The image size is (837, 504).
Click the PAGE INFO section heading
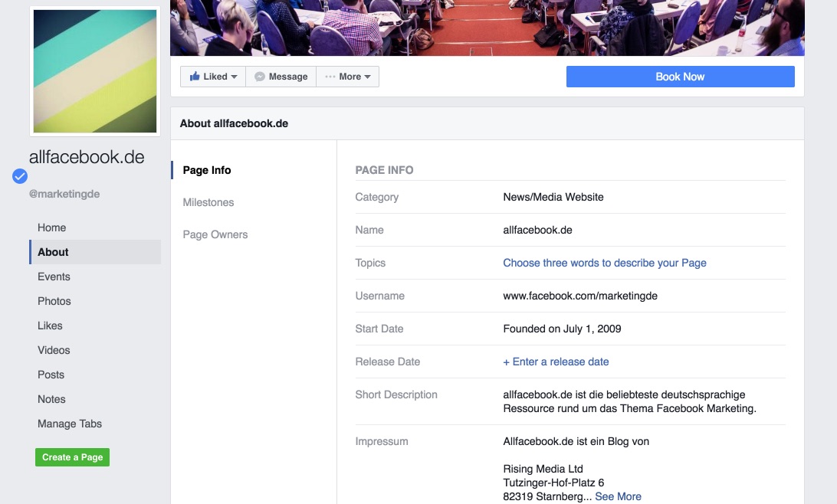(384, 170)
